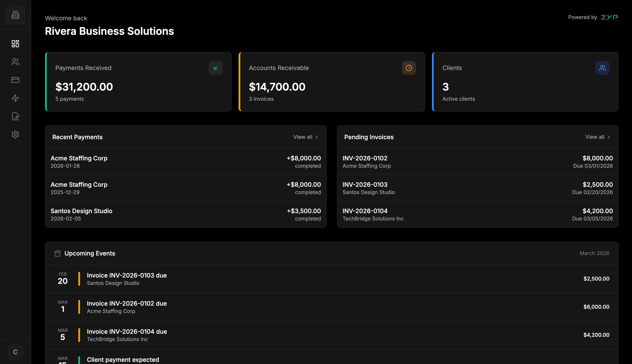This screenshot has height=364, width=632.
Task: Open the C user avatar at bottom left
Action: [x=15, y=351]
